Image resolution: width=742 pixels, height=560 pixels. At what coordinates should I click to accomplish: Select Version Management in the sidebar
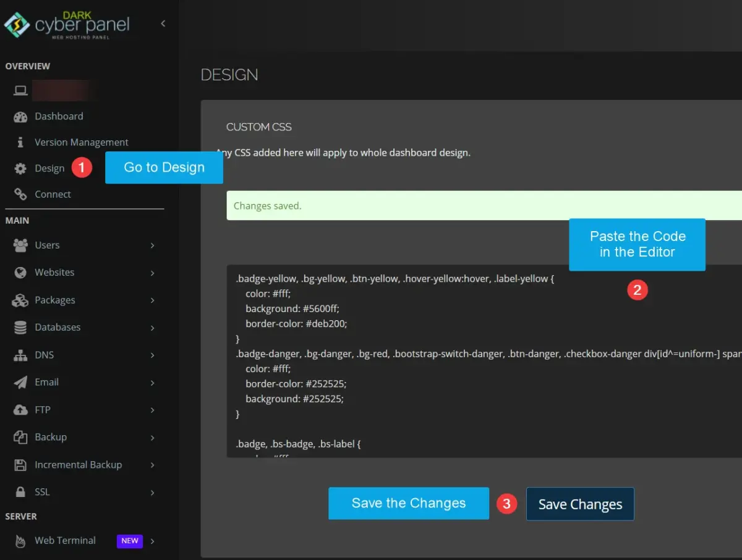pyautogui.click(x=82, y=142)
